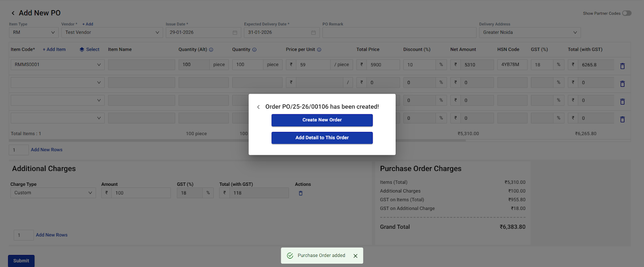Click the info icon beside Quantity (Alt)
The image size is (644, 267).
click(211, 50)
